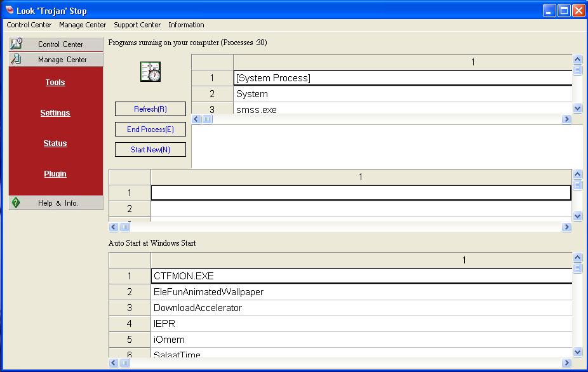This screenshot has height=372, width=588.
Task: Select the System process row
Action: click(403, 94)
